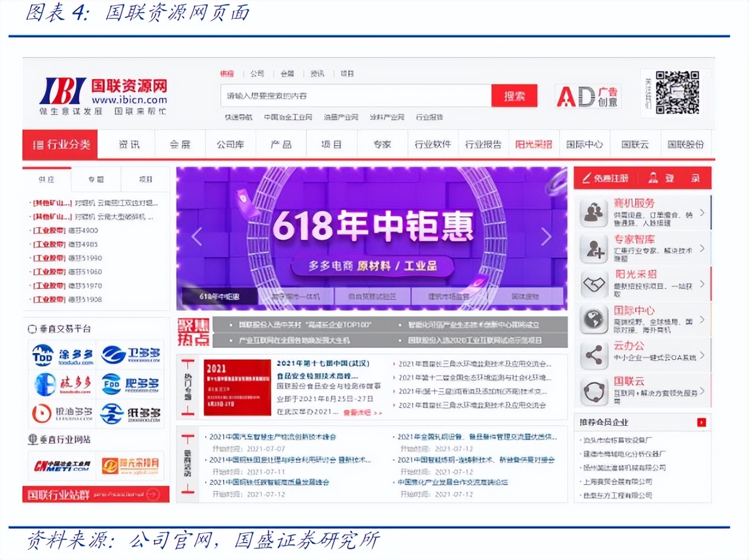The height and width of the screenshot is (560, 749).
Task: Expand 云办公 using the chevron
Action: (703, 355)
